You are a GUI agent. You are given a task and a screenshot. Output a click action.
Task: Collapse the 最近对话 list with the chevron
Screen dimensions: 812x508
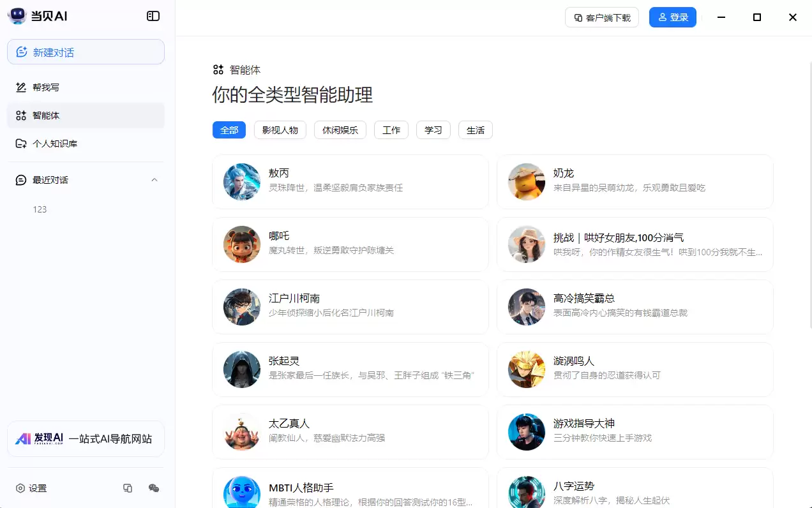154,180
